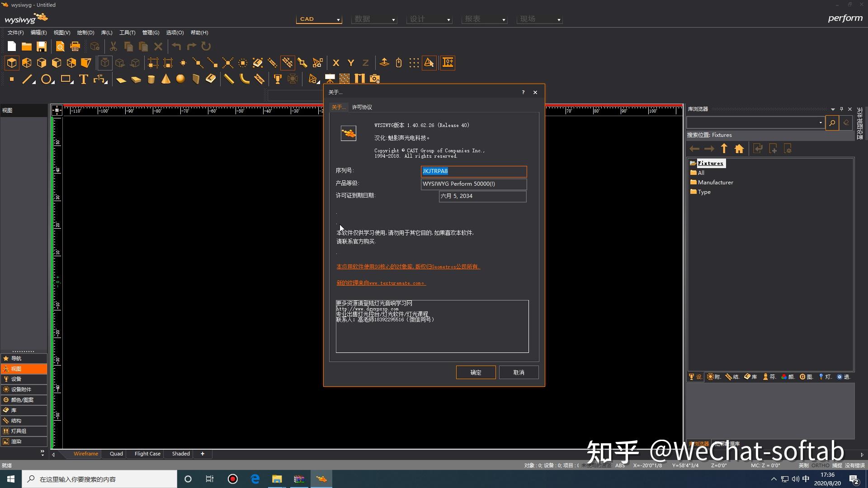Select the cone primitive tool
The width and height of the screenshot is (868, 488).
pos(166,79)
